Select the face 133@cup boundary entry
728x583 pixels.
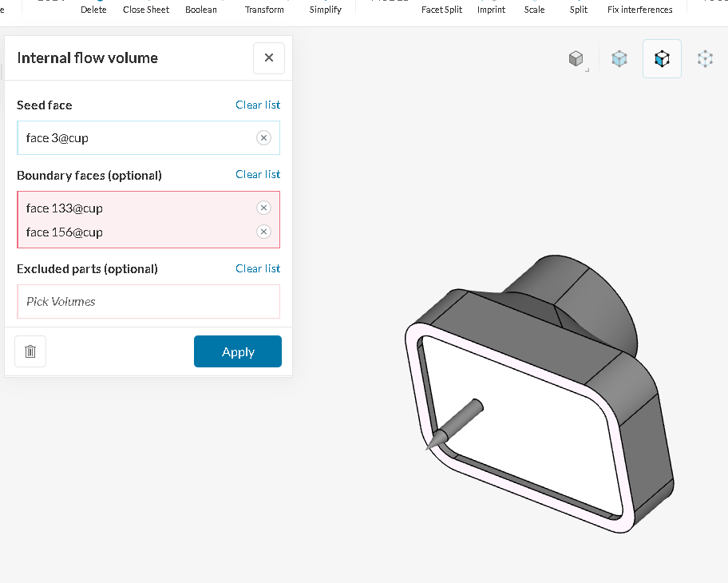click(x=65, y=208)
